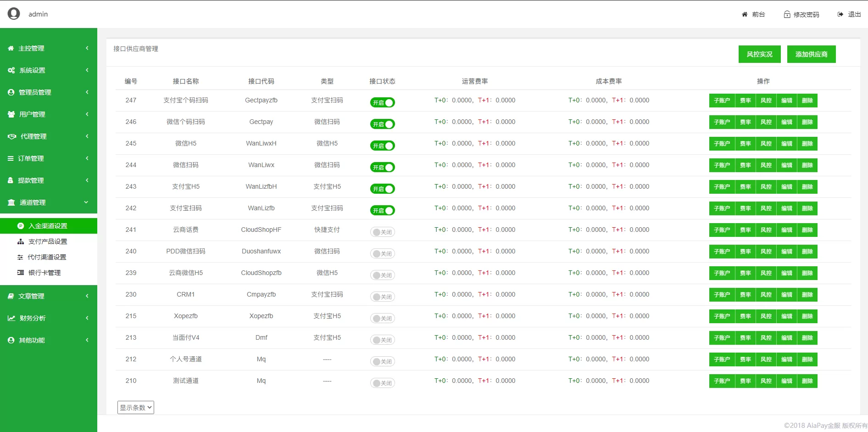Expand the 订单管理 menu chevron
The width and height of the screenshot is (868, 432).
coord(87,158)
